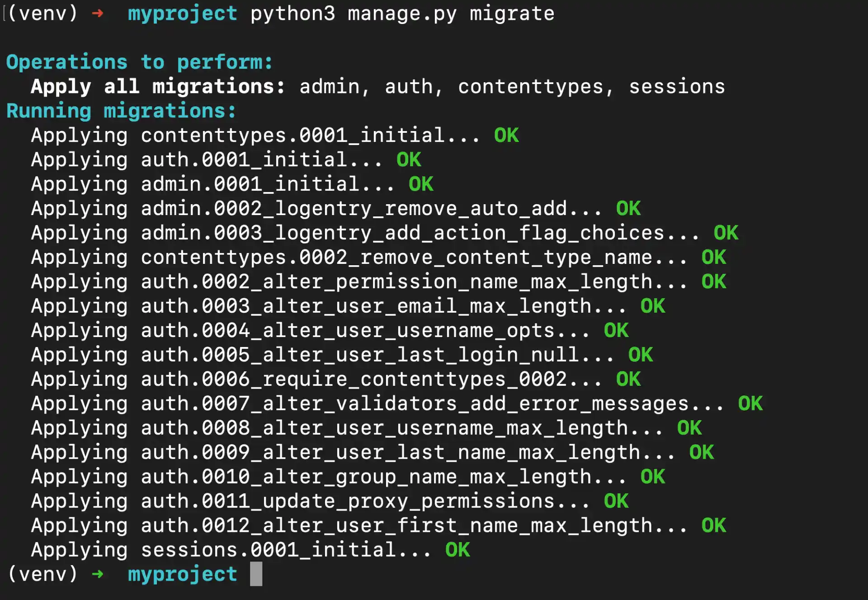Select the myproject label in the bottom prompt
The image size is (868, 600).
182,574
